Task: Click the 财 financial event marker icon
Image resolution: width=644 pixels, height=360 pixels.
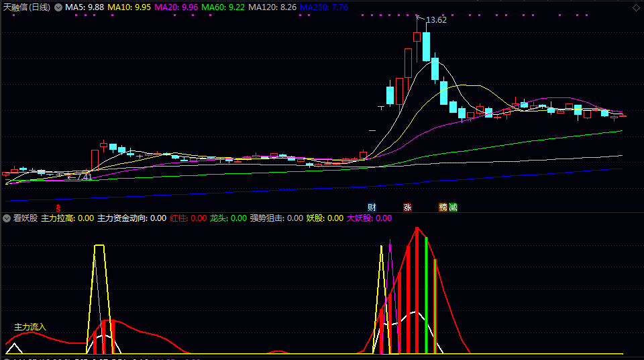Action: 371,208
